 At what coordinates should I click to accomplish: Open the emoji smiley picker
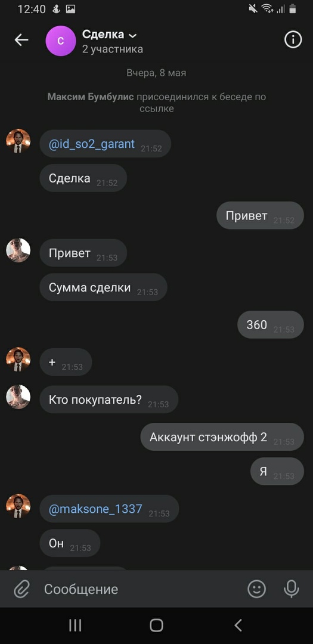point(257,589)
